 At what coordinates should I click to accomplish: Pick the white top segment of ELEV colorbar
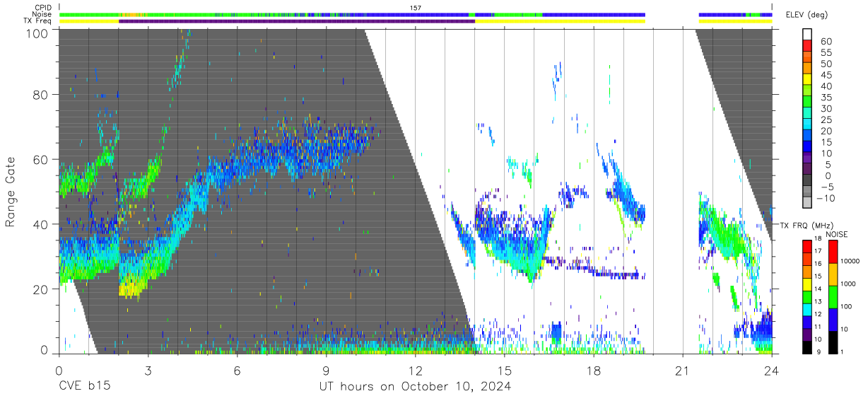[x=807, y=35]
